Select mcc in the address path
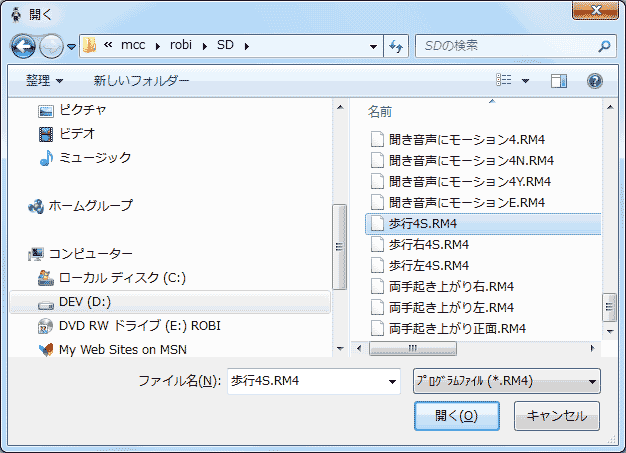Screen dimensions: 626x453 [133, 45]
